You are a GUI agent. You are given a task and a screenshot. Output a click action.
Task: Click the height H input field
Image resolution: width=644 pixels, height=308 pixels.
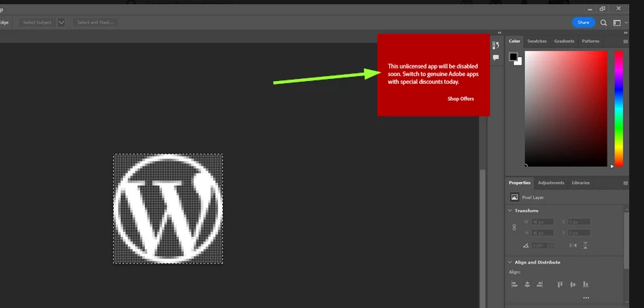click(542, 233)
